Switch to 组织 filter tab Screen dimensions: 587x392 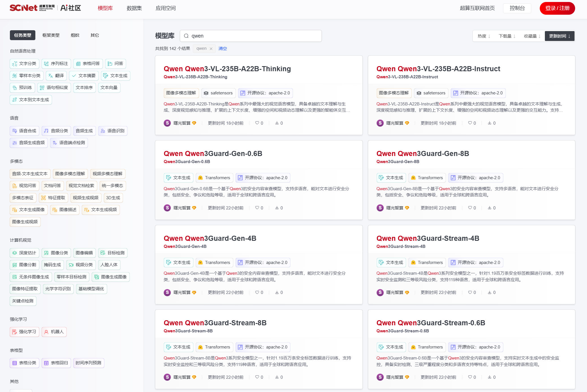point(75,35)
